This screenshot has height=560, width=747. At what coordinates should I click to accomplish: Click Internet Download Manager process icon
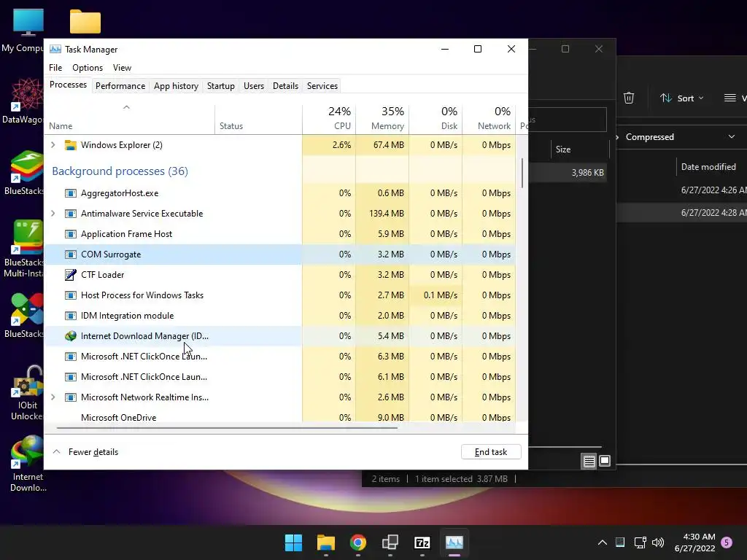tap(71, 336)
